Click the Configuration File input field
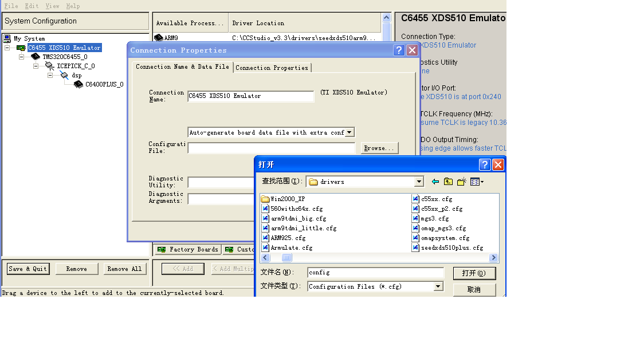 pyautogui.click(x=272, y=148)
